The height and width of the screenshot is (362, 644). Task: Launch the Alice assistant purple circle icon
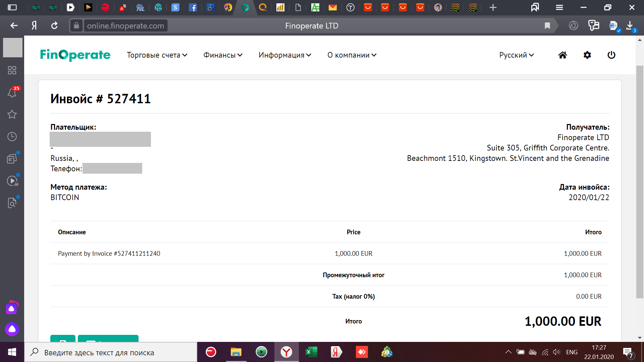[x=12, y=329]
